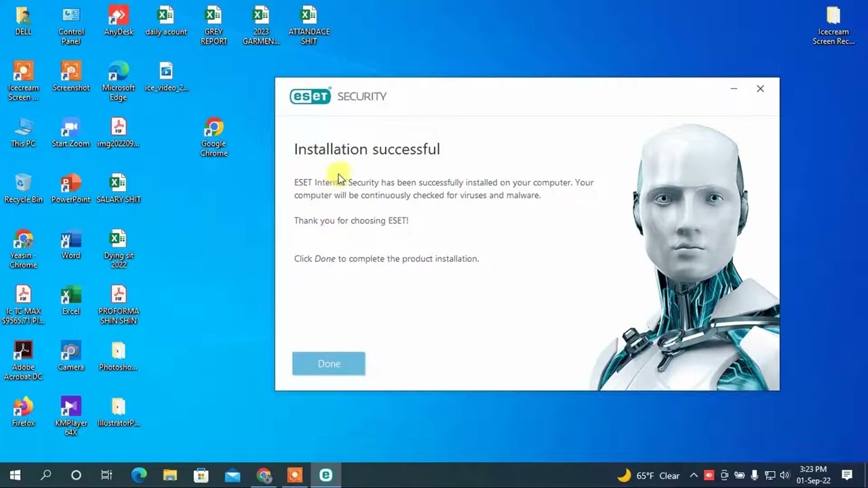Screen dimensions: 868x488
Task: Open the 65°F Clear weather widget
Action: click(x=649, y=475)
